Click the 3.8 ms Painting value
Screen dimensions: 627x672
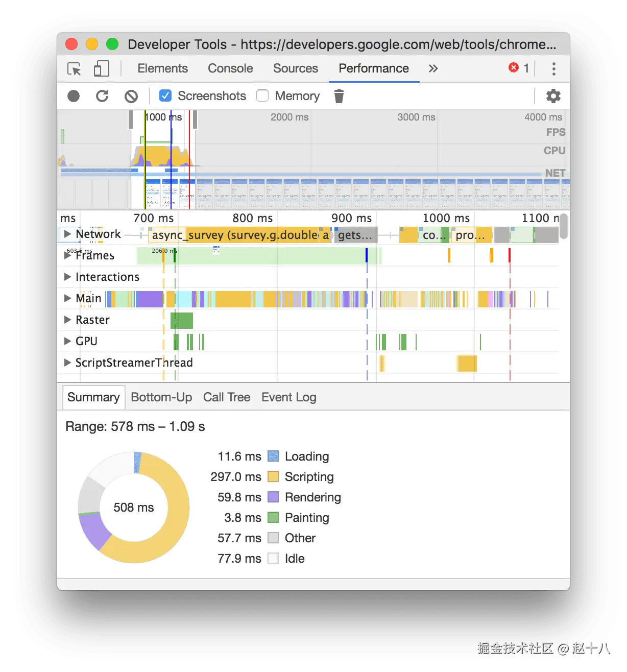[243, 517]
